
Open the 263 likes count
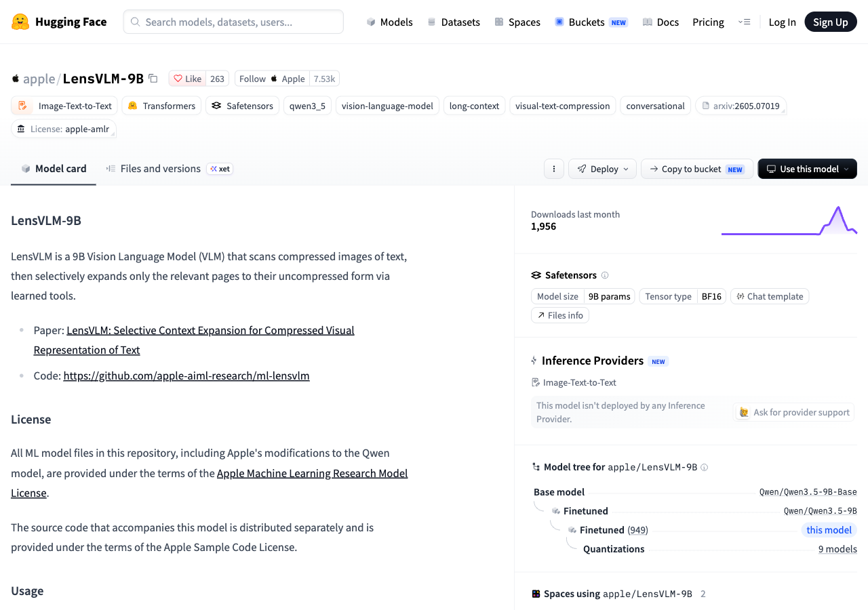tap(217, 79)
